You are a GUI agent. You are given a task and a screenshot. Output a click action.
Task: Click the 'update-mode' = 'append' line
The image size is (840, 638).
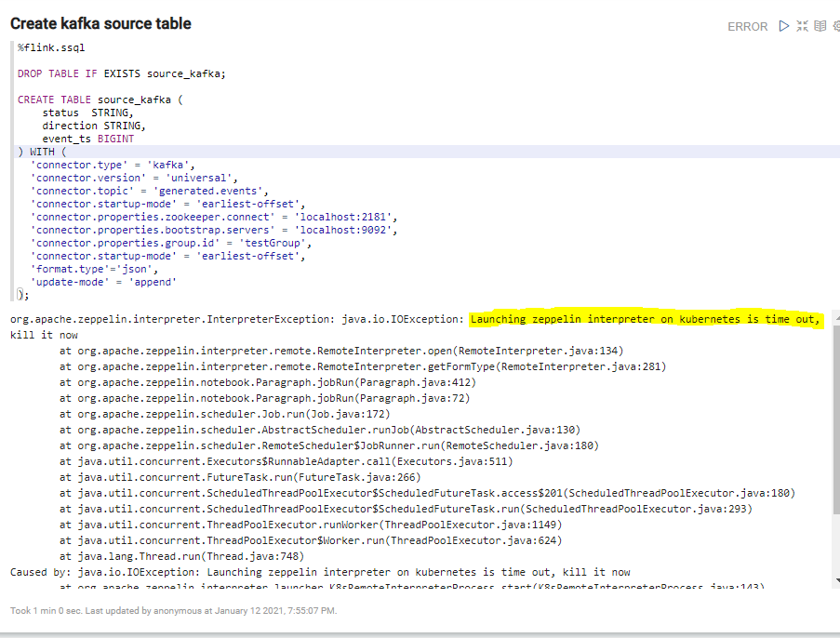pyautogui.click(x=103, y=282)
